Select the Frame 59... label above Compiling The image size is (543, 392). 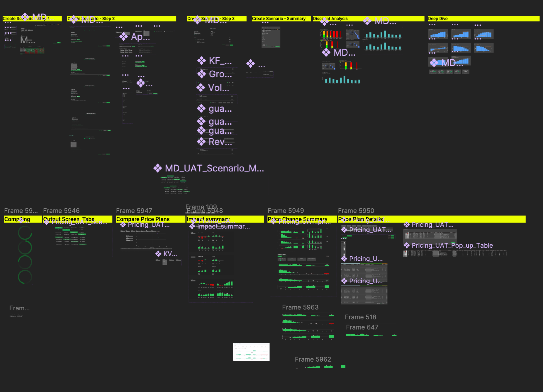[x=21, y=211]
